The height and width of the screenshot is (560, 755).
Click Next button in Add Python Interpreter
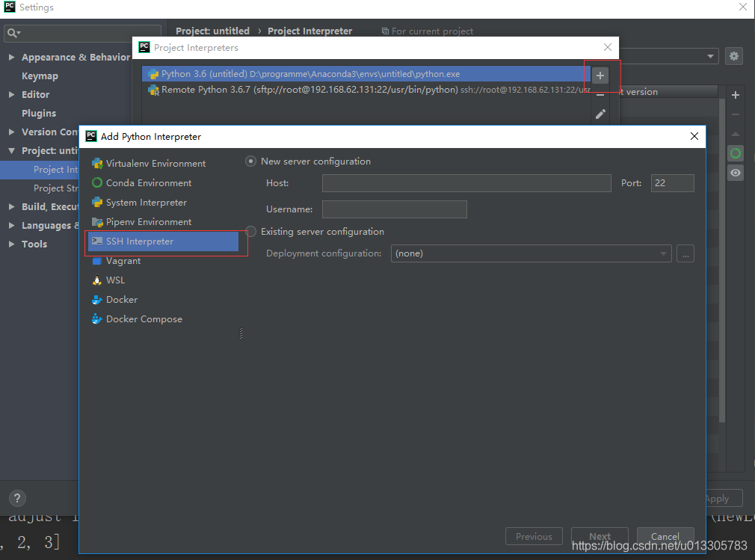coord(600,536)
